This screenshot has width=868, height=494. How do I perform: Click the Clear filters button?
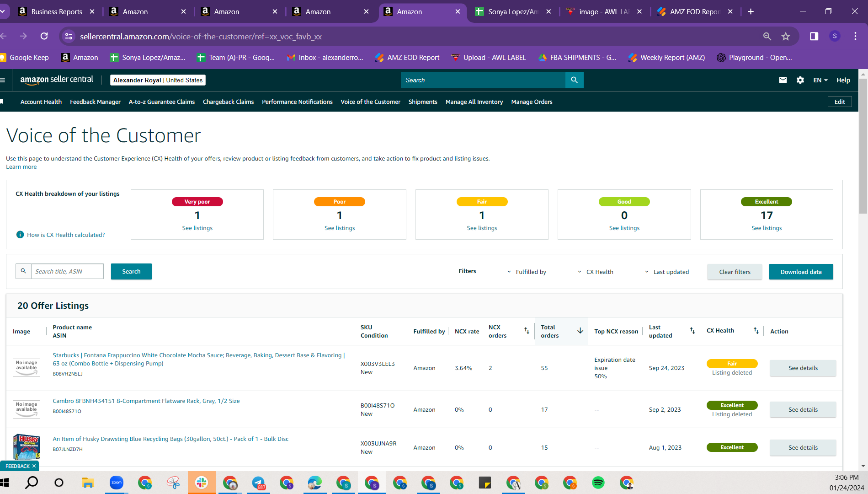click(x=735, y=272)
